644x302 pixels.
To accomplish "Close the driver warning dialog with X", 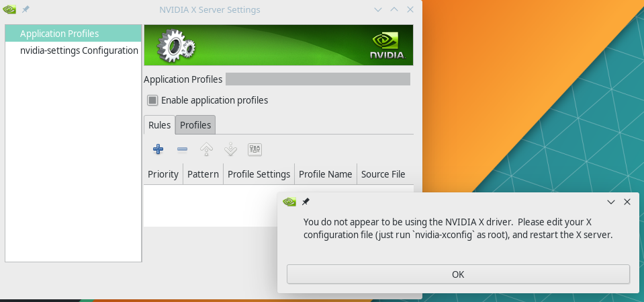I will point(627,202).
